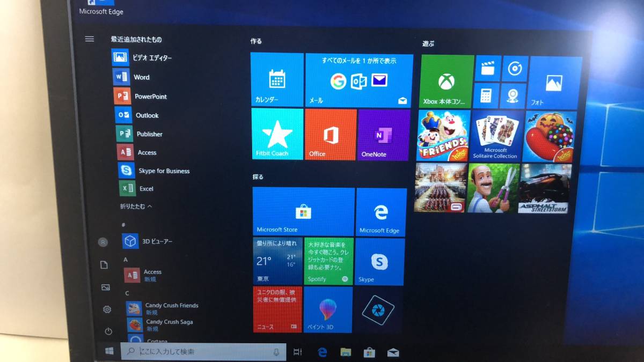Launch the Fitbit Coach tile

tap(277, 134)
